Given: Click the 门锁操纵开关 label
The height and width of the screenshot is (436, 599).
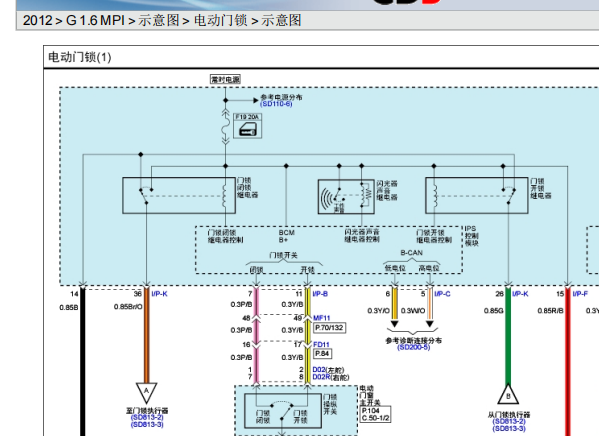Looking at the screenshot, I should click(330, 404).
